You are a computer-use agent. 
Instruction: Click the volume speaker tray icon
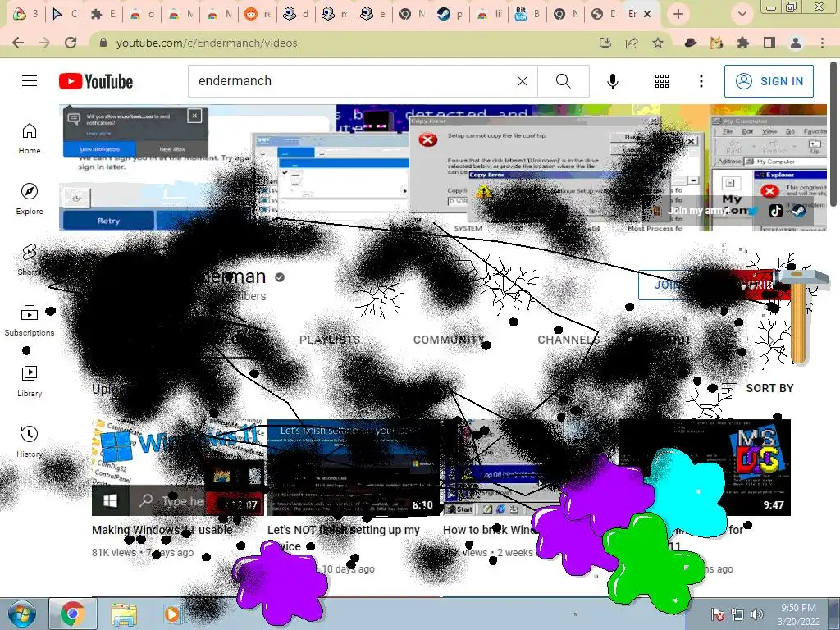757,614
